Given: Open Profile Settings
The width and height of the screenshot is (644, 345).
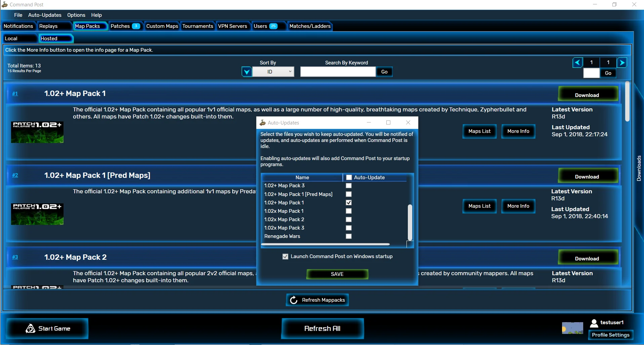Looking at the screenshot, I should pyautogui.click(x=611, y=335).
